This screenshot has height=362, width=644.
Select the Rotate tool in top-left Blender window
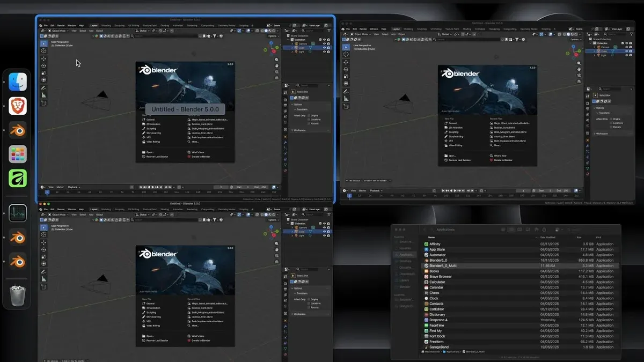43,66
